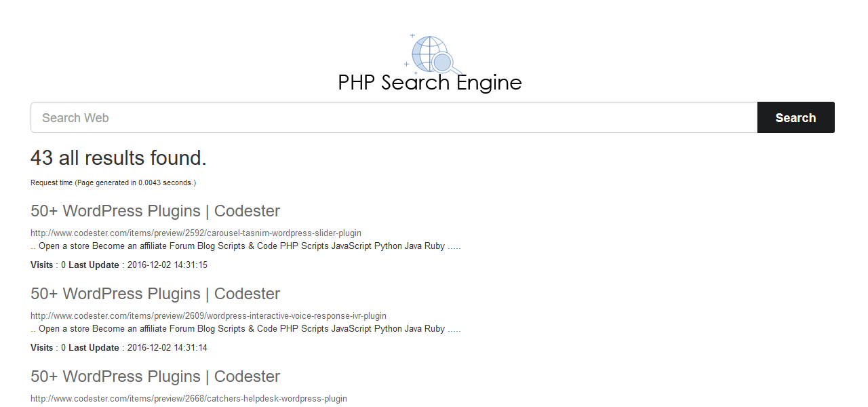Click the "Visits" label under the second result
This screenshot has width=868, height=407.
42,347
